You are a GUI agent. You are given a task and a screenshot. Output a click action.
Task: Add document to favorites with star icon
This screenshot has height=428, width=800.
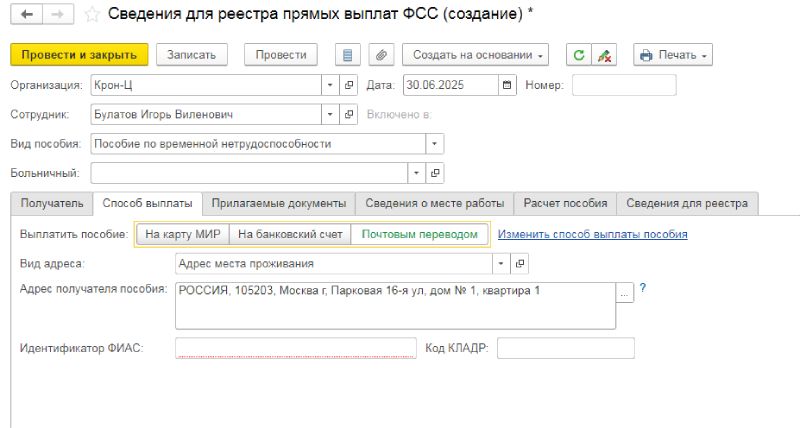pyautogui.click(x=92, y=14)
